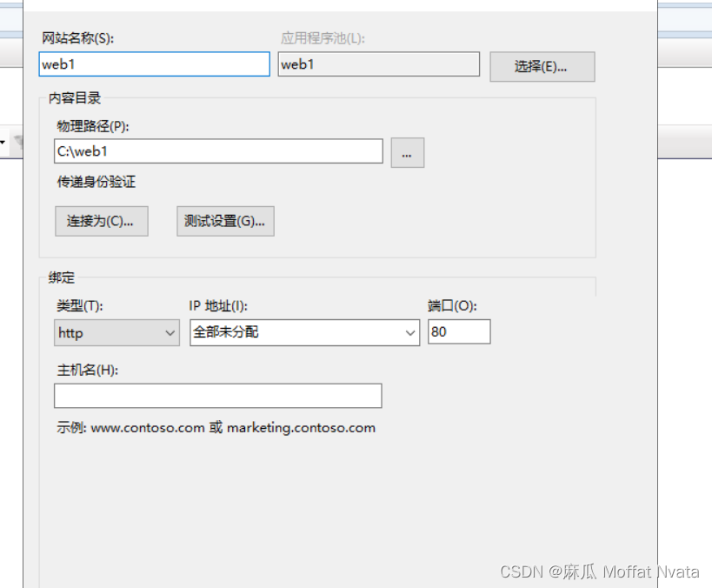The image size is (712, 588).
Task: Click the 测试设置(G)... button
Action: (225, 221)
